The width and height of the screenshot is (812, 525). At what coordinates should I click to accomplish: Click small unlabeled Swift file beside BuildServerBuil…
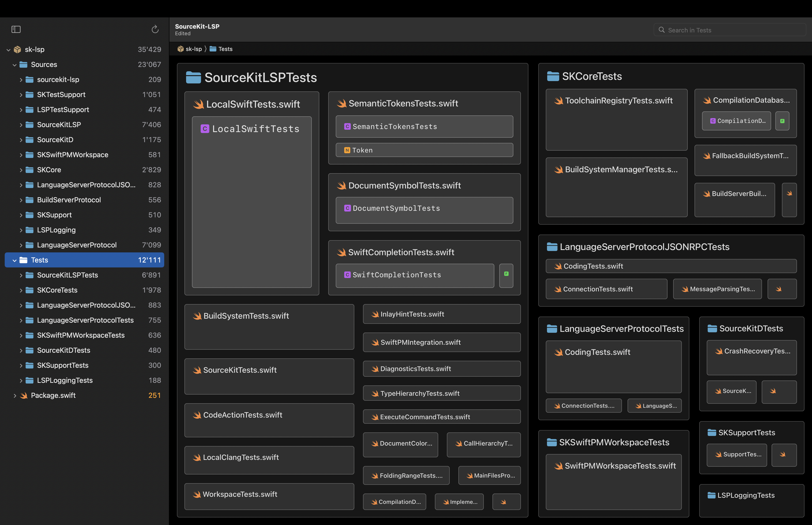click(x=789, y=200)
